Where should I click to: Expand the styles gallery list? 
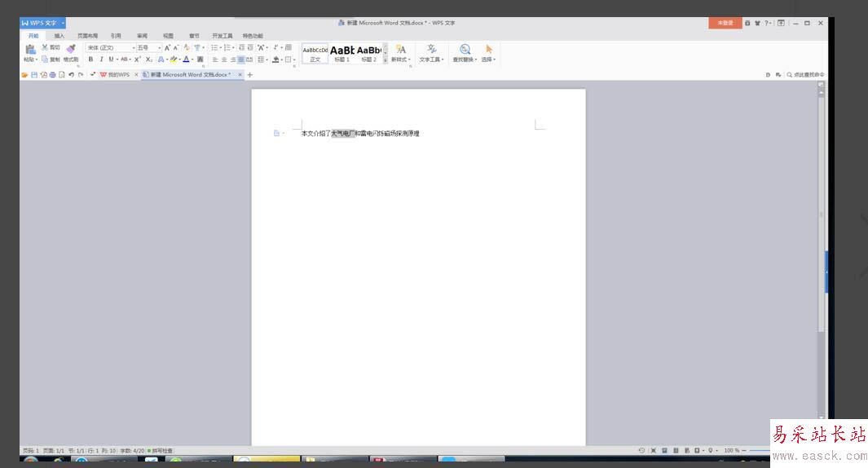pyautogui.click(x=386, y=60)
